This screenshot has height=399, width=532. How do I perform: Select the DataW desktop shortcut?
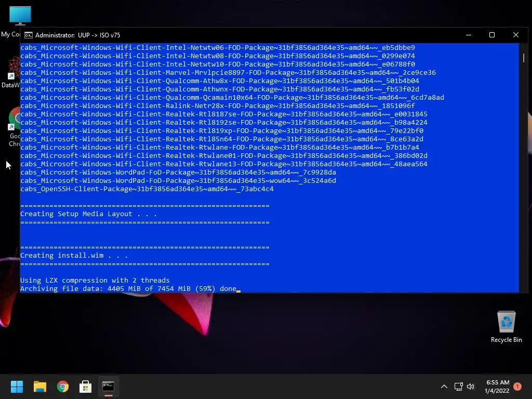(11, 72)
